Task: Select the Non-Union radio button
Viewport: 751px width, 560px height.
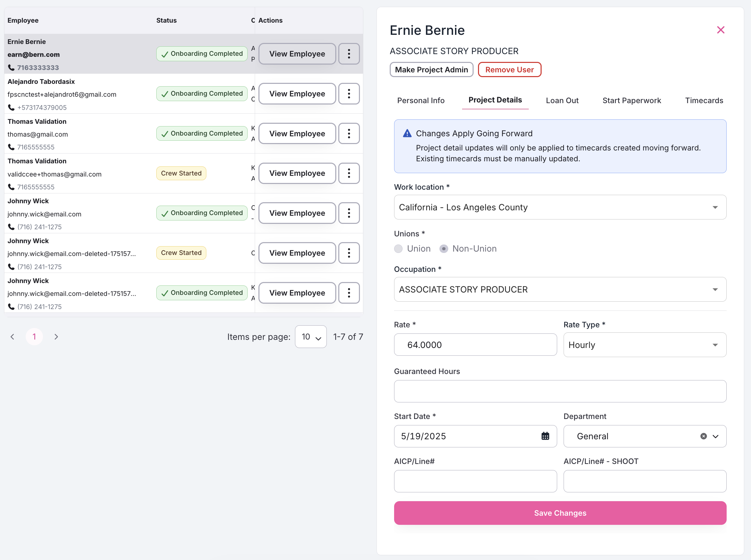Action: click(443, 249)
